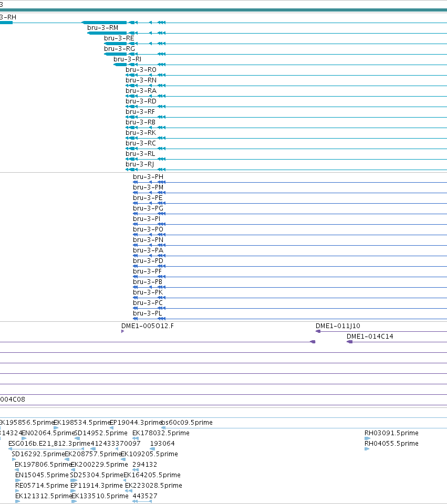Click feature 443527 label
This screenshot has width=447, height=504.
145,496
